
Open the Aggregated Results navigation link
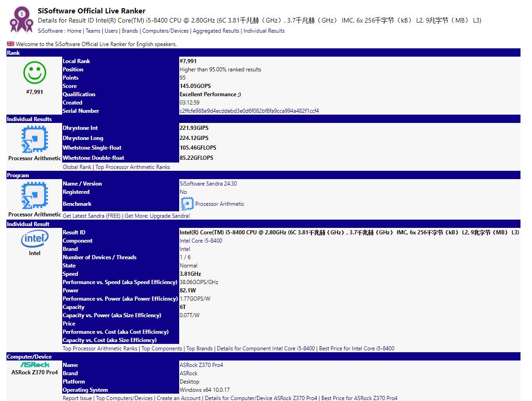tap(216, 31)
